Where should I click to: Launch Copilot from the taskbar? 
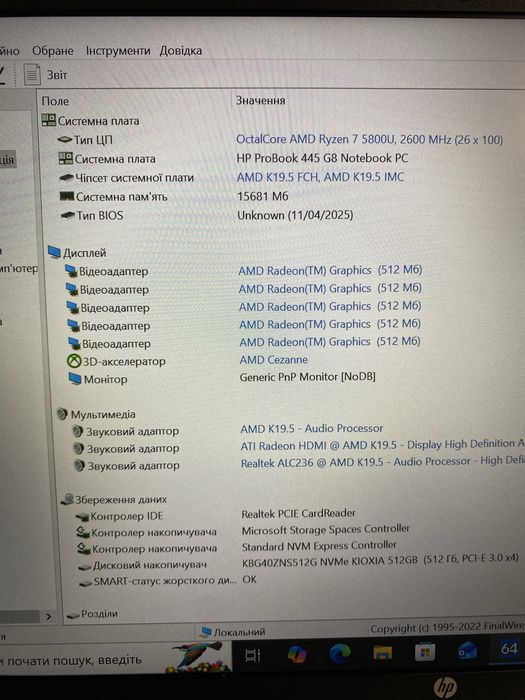pos(297,655)
